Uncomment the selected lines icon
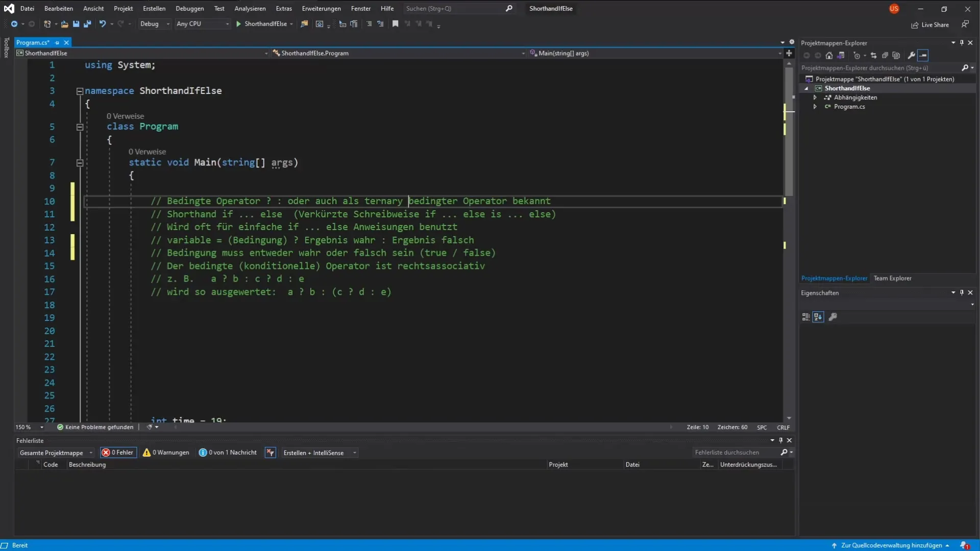980x551 pixels. tap(380, 24)
